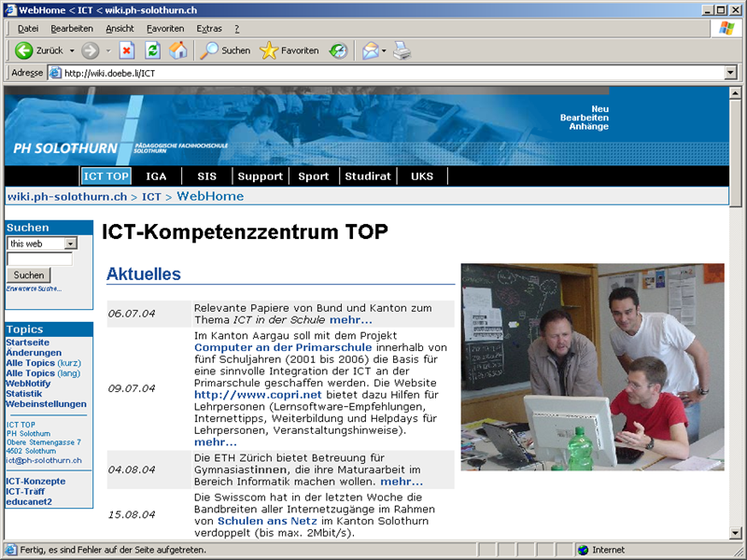Open the Favoriten star panel

(x=289, y=50)
